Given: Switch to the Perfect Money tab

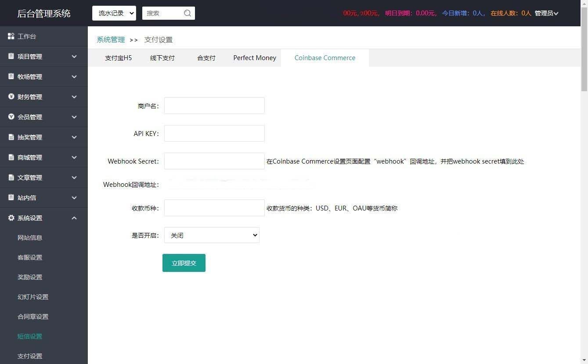Looking at the screenshot, I should 255,58.
